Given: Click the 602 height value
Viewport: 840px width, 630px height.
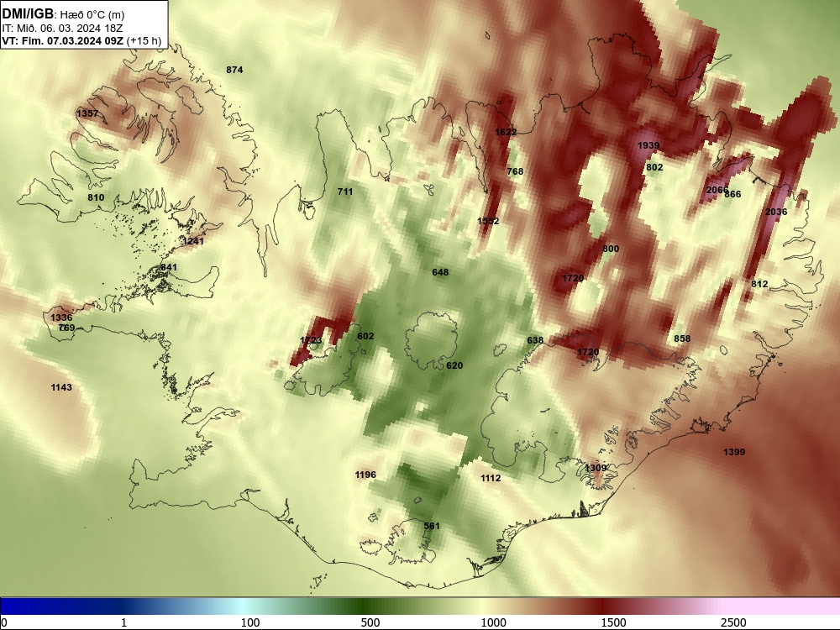Looking at the screenshot, I should 365,336.
